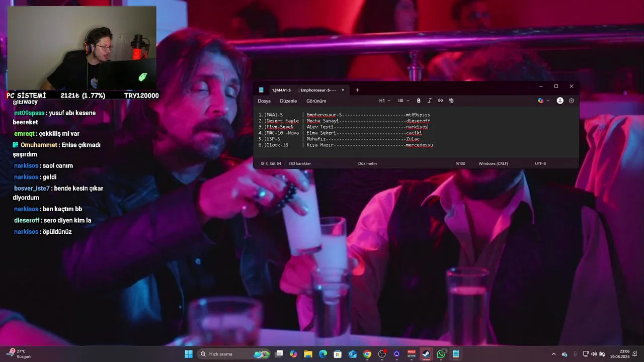Open the Windows Start menu
The width and height of the screenshot is (644, 362).
point(189,354)
